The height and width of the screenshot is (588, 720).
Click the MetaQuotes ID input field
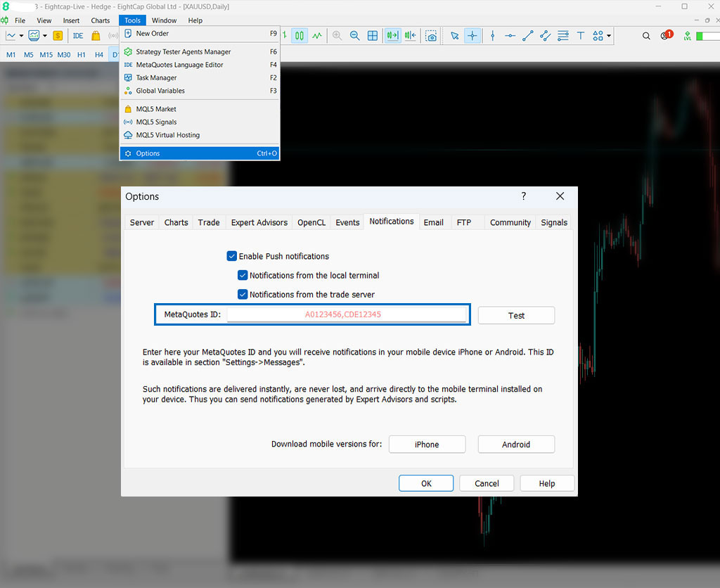[x=347, y=314]
